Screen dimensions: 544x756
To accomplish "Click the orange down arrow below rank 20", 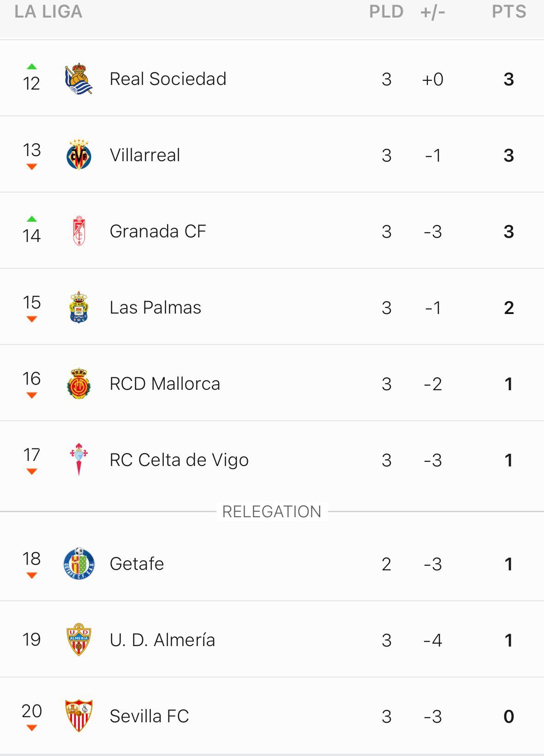I will pyautogui.click(x=32, y=728).
